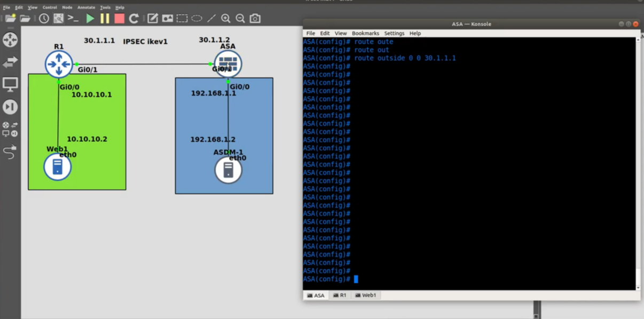Maximize the Konsole window
This screenshot has height=319, width=644.
pyautogui.click(x=629, y=24)
